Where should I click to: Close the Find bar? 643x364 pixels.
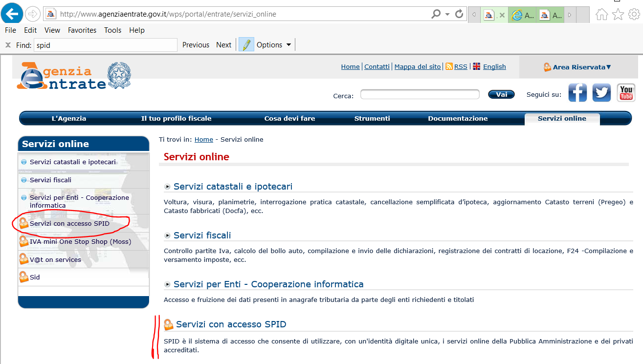(x=8, y=45)
